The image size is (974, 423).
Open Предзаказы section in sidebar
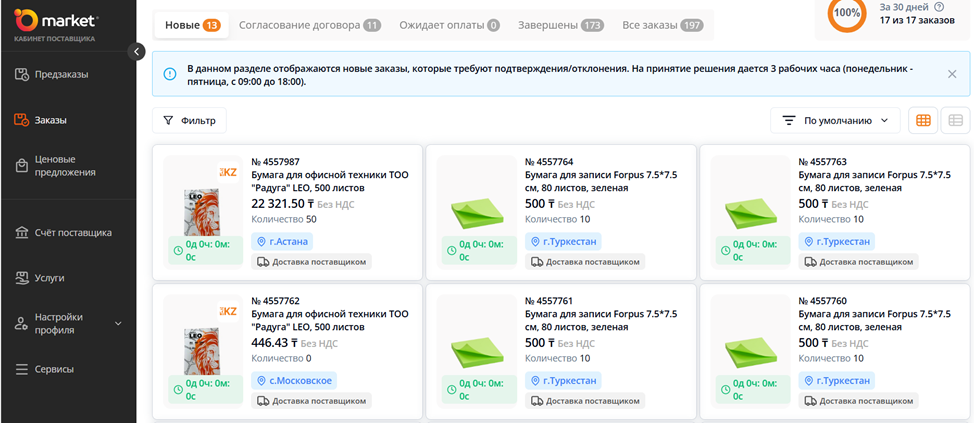(x=61, y=74)
